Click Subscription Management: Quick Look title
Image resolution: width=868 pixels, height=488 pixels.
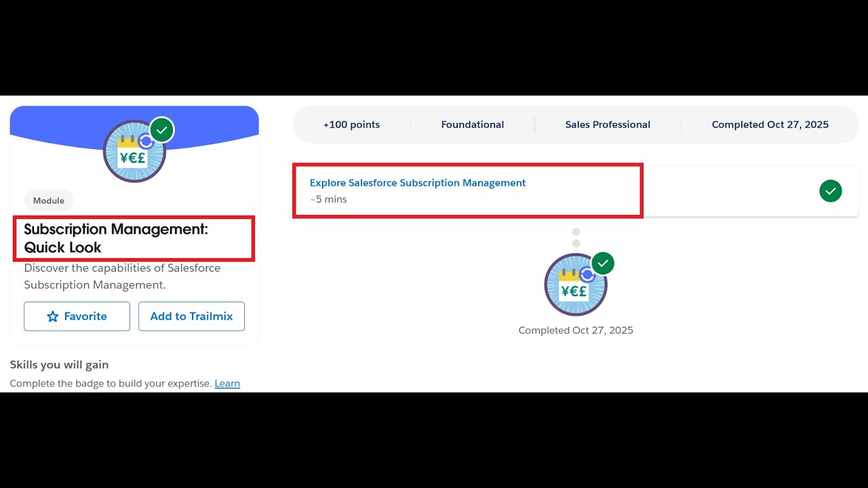click(x=116, y=239)
